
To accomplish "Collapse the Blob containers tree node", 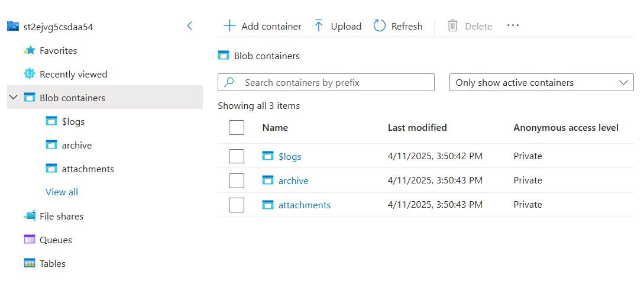I will (14, 98).
